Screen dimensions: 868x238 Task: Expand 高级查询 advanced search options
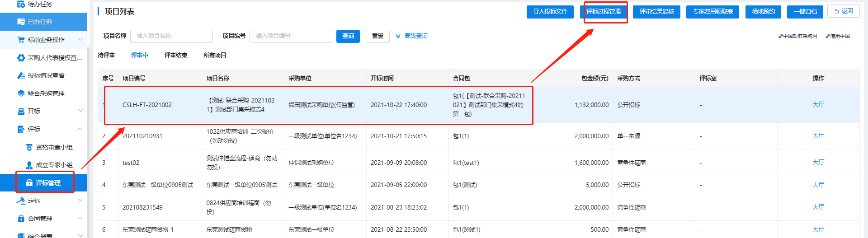point(411,36)
